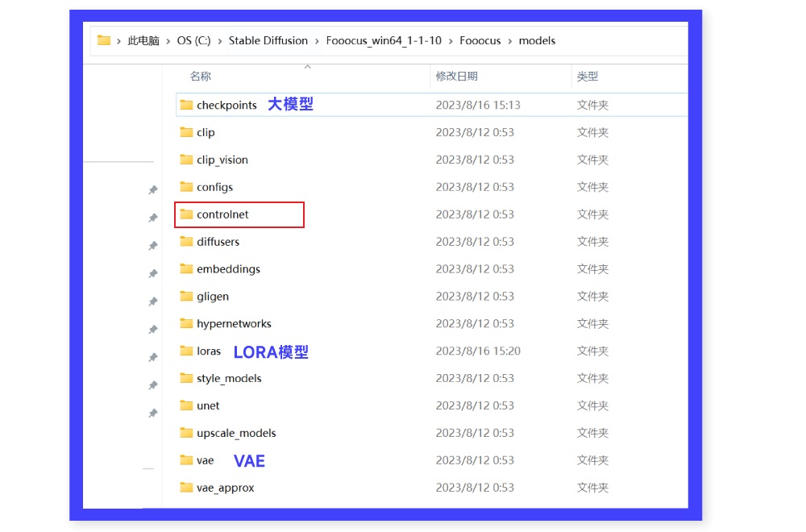Open the checkpoints folder icon
This screenshot has height=532, width=806.
tap(186, 105)
